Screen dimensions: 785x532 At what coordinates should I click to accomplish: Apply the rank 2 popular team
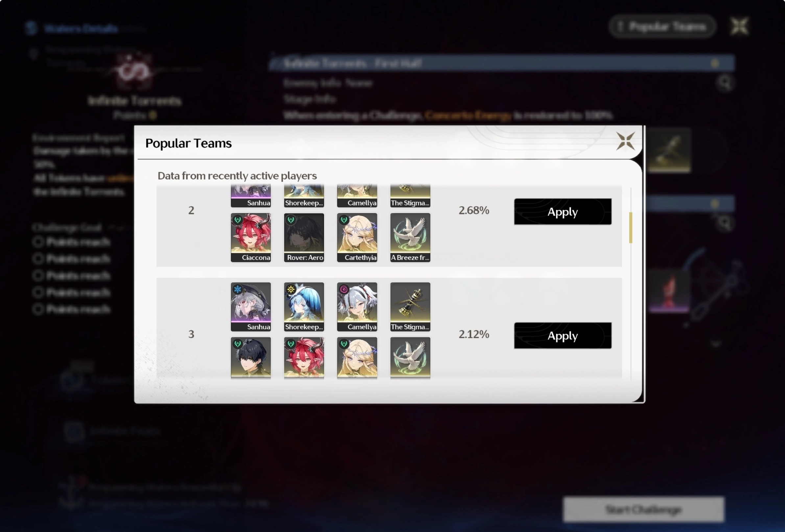point(562,211)
